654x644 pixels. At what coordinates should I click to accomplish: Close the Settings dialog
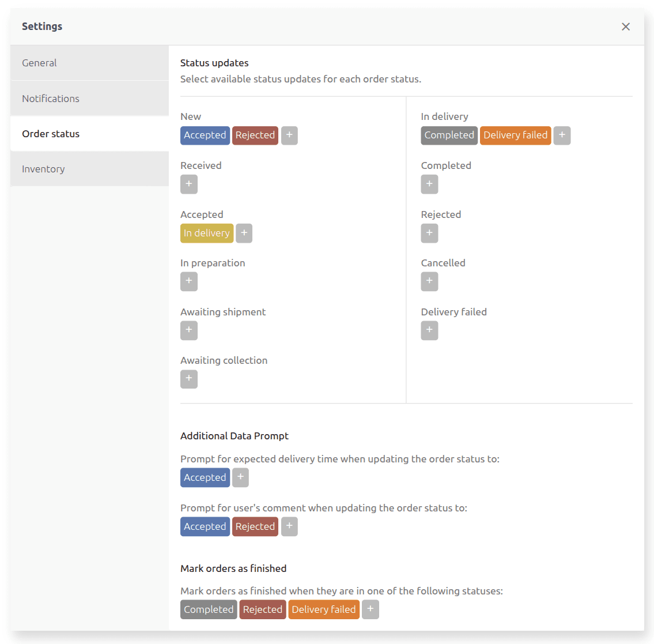[626, 27]
